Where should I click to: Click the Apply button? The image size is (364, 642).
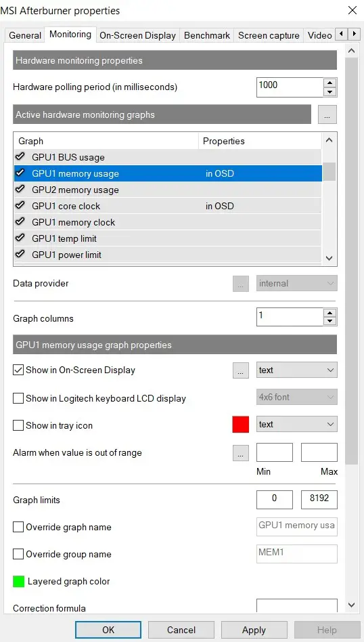254,630
